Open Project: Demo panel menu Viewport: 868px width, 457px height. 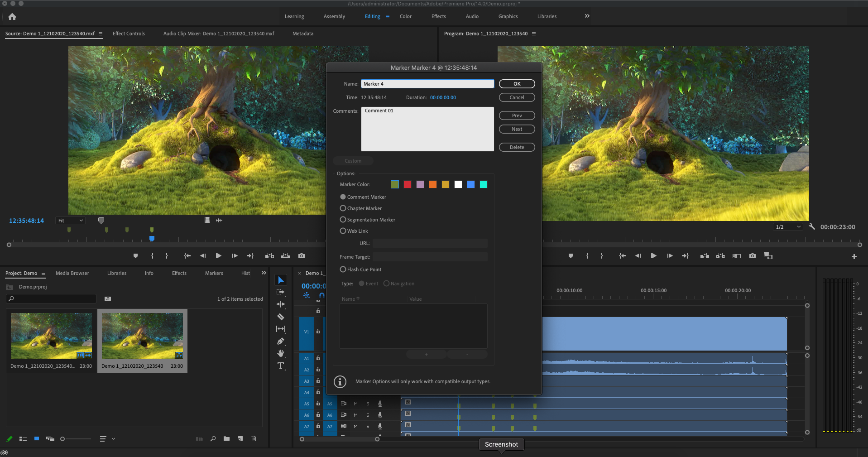[x=43, y=274]
